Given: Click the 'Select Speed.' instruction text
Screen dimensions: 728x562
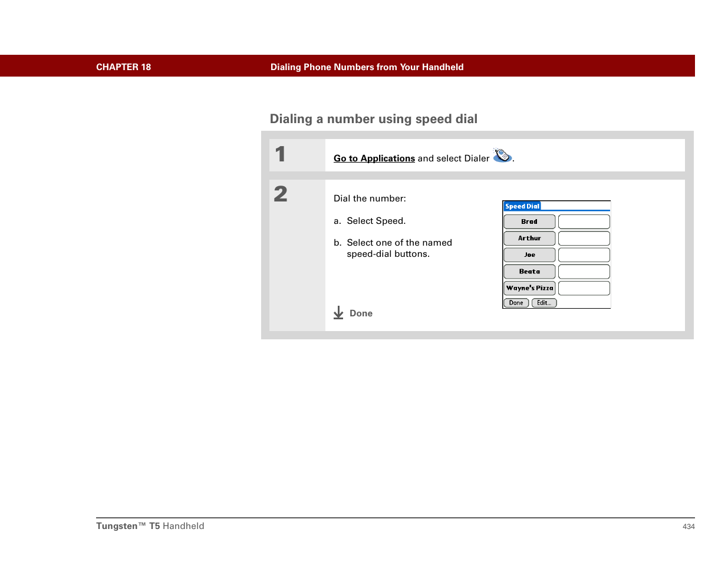Looking at the screenshot, I should click(x=376, y=221).
